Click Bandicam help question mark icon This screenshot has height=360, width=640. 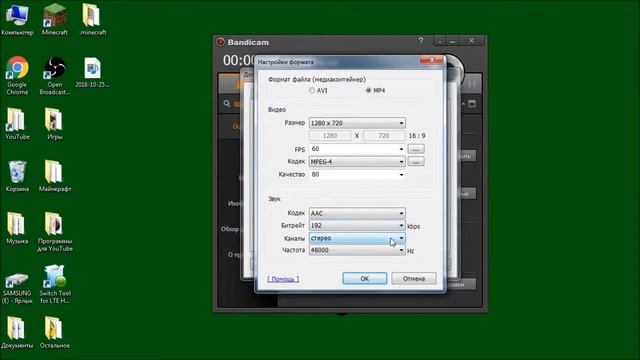421,41
